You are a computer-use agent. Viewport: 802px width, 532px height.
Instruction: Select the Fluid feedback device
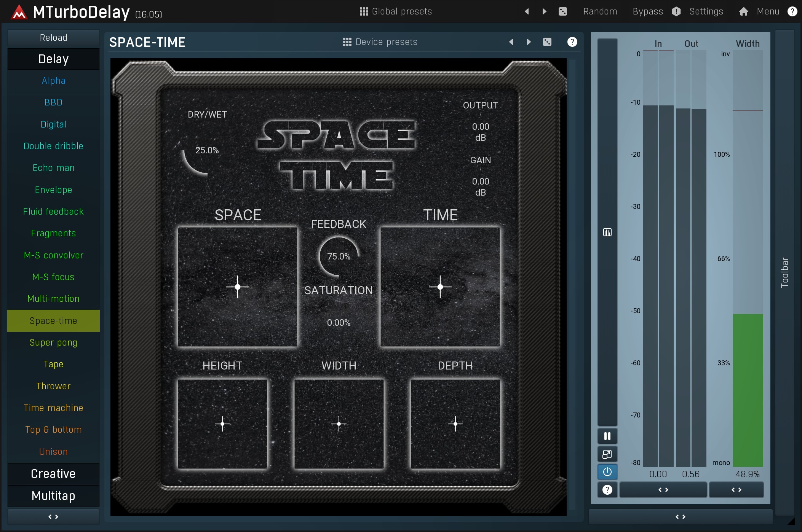pos(53,212)
